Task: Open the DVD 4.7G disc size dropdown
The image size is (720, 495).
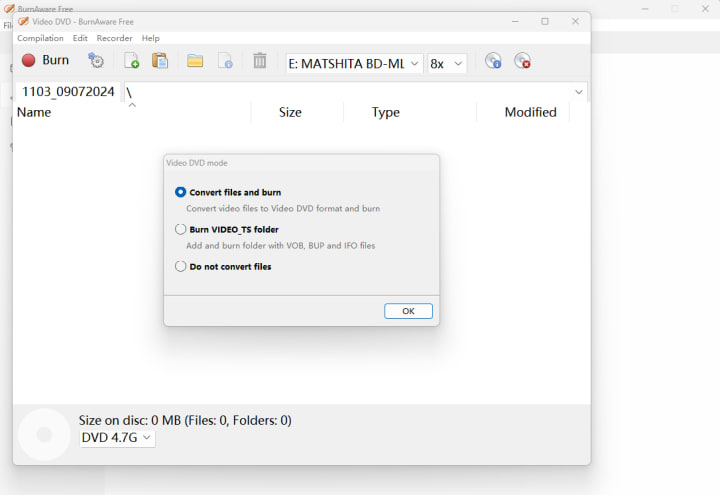Action: point(117,438)
